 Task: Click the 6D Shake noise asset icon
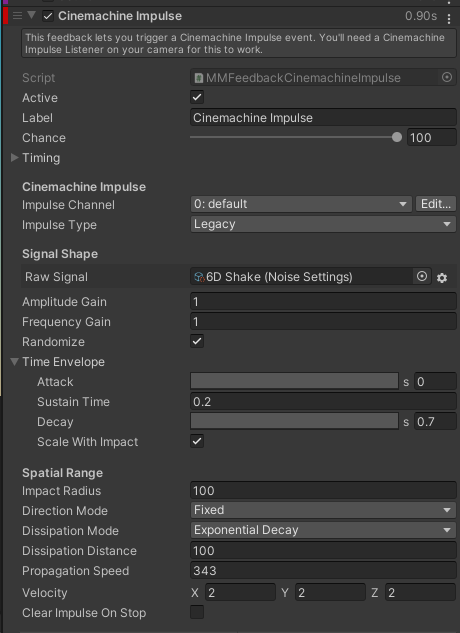point(199,277)
